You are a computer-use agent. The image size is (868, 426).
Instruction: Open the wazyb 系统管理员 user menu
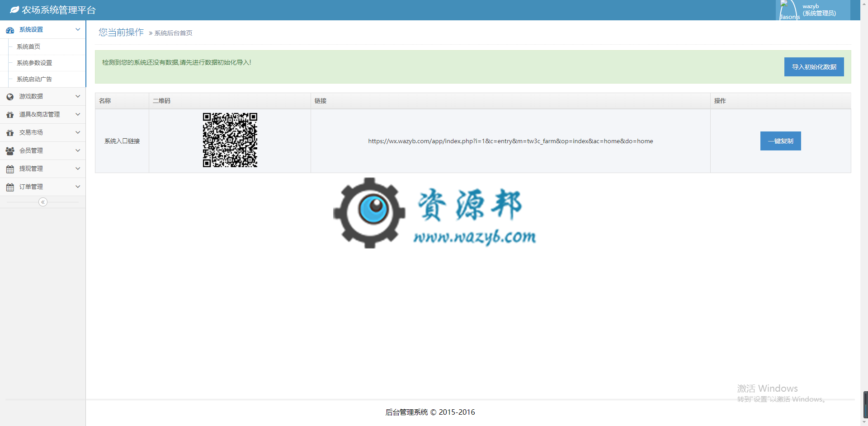click(x=813, y=10)
